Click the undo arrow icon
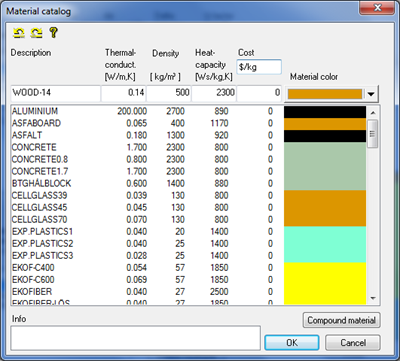The width and height of the screenshot is (400, 361). point(19,33)
